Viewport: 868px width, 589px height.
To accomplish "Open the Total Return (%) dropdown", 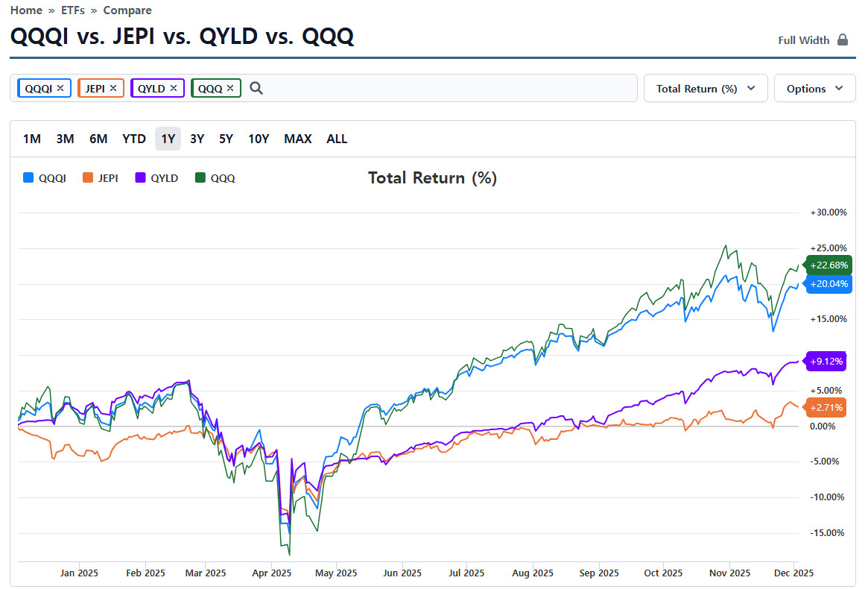I will pyautogui.click(x=705, y=88).
